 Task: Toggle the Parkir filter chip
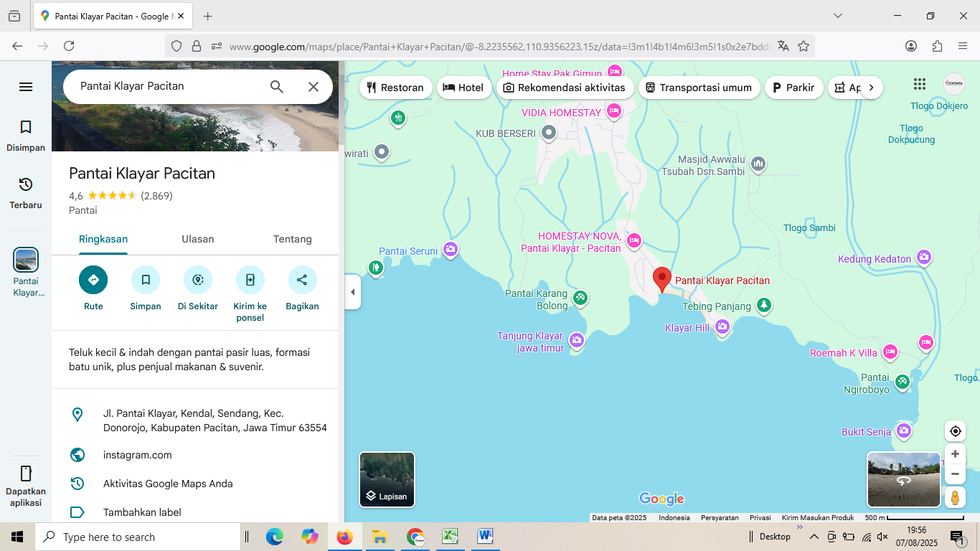[793, 88]
